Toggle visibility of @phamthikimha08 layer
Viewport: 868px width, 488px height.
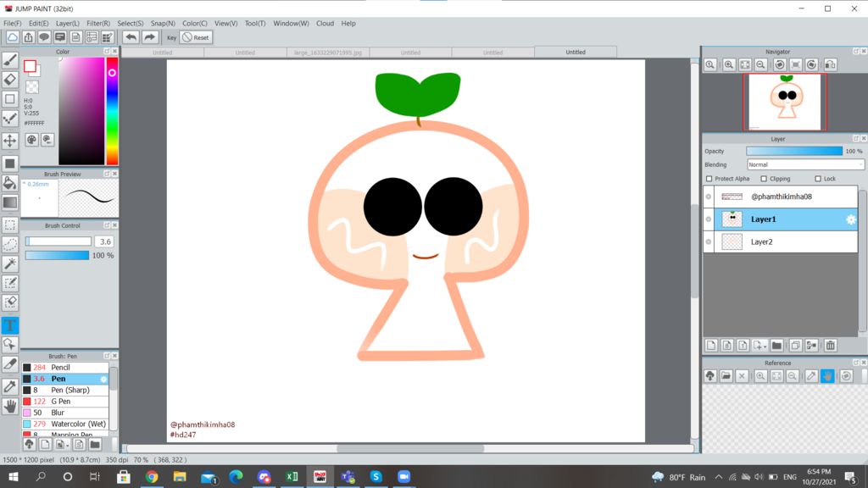point(709,197)
